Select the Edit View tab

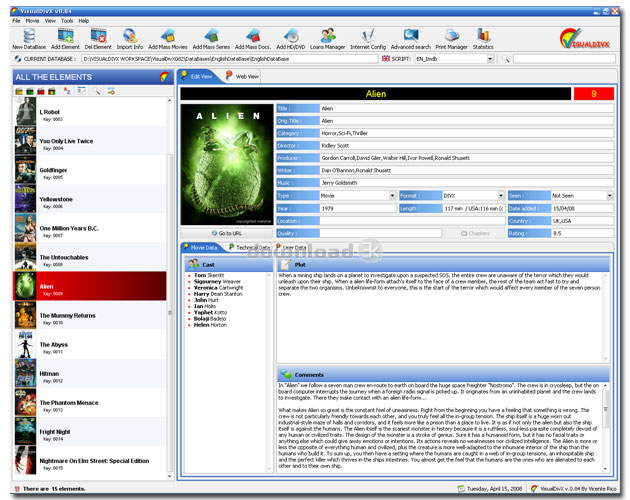[x=197, y=76]
